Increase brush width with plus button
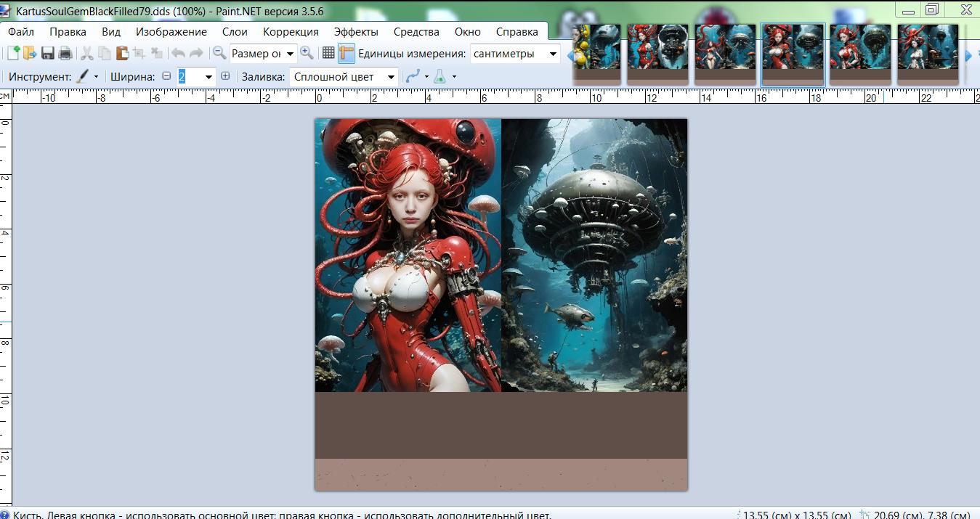Image resolution: width=980 pixels, height=519 pixels. pyautogui.click(x=225, y=76)
